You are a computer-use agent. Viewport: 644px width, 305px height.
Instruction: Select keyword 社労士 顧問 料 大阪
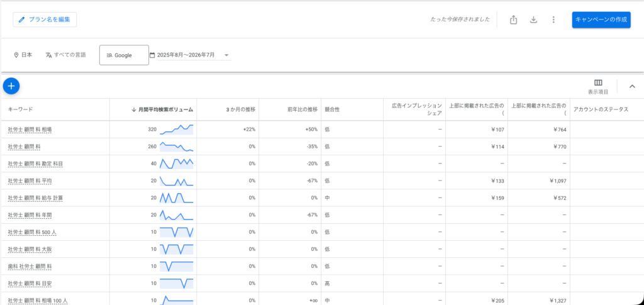pyautogui.click(x=30, y=249)
